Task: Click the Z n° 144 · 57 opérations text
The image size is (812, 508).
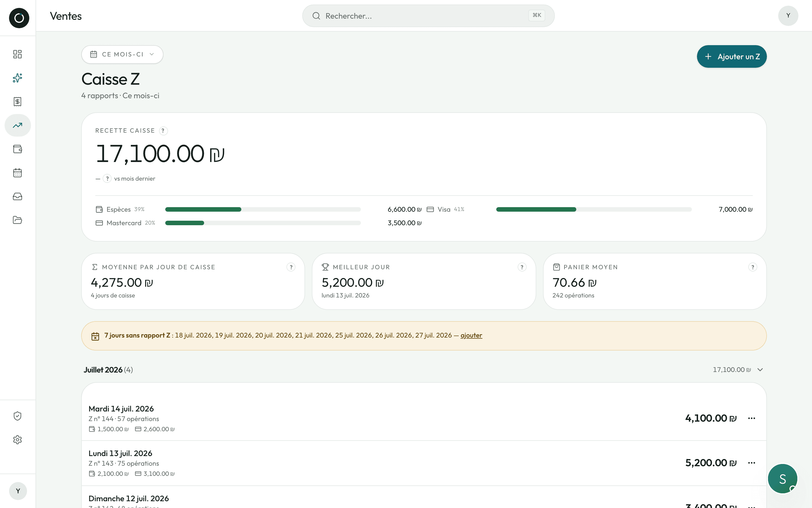Action: 124,419
